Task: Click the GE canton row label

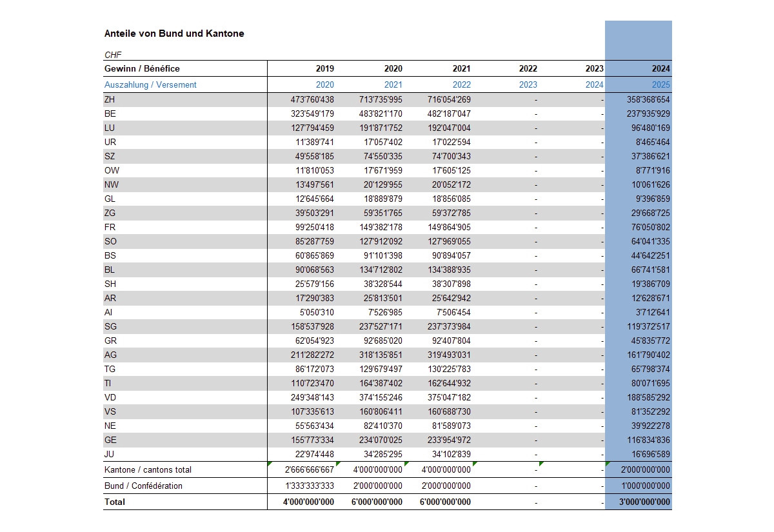Action: click(x=110, y=440)
